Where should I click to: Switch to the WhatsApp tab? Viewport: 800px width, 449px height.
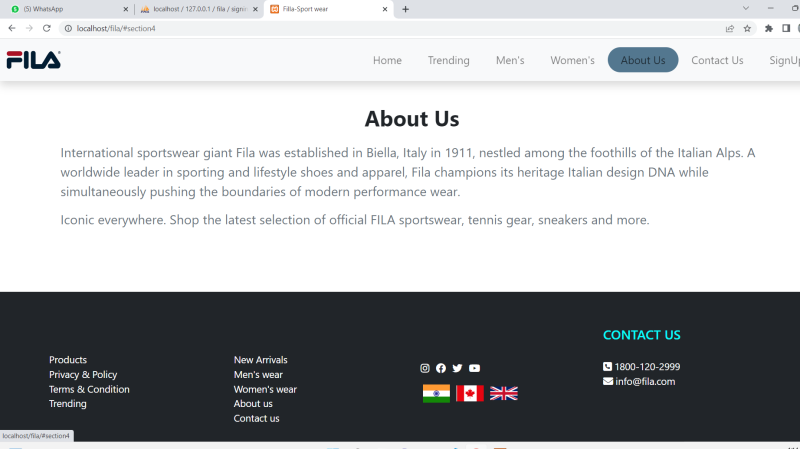65,9
